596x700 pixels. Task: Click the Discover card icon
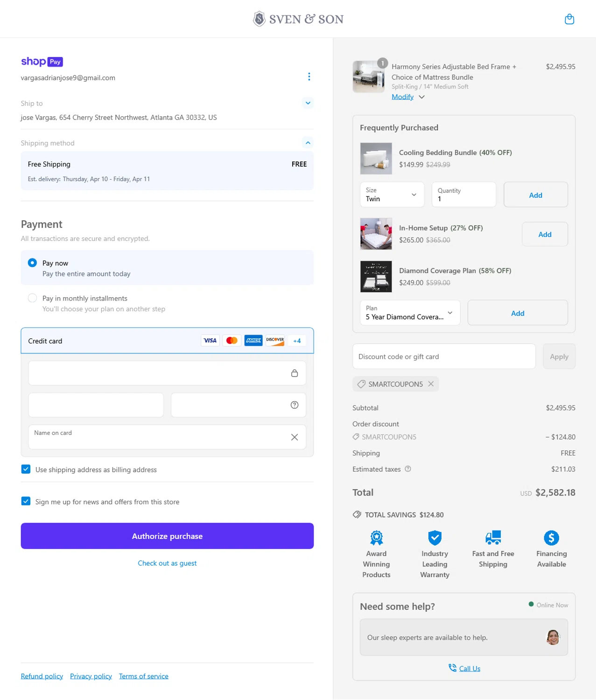coord(275,341)
